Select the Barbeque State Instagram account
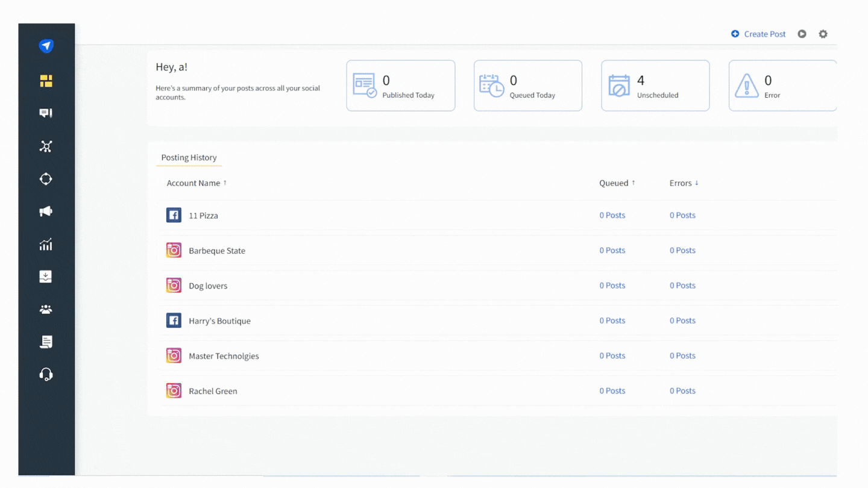This screenshot has width=868, height=488. 216,251
